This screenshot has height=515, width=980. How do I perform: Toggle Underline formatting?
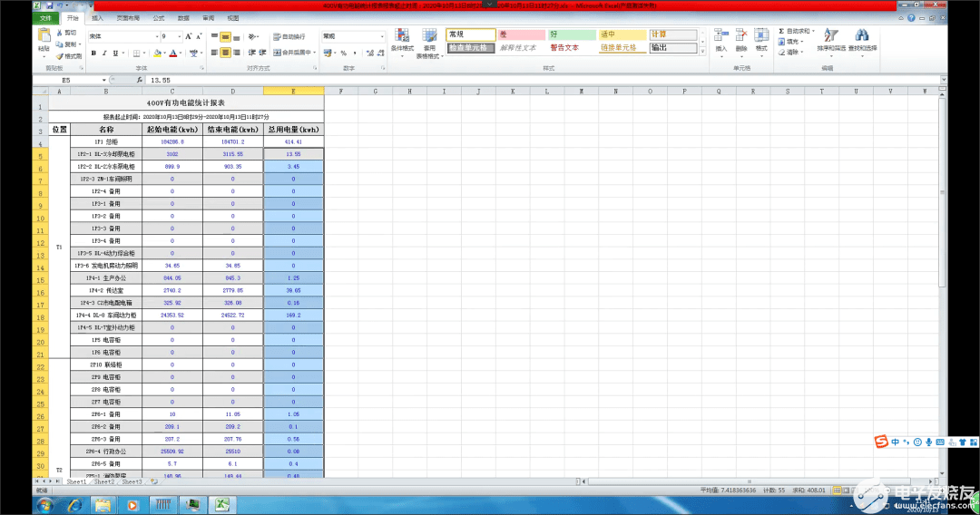(x=115, y=53)
